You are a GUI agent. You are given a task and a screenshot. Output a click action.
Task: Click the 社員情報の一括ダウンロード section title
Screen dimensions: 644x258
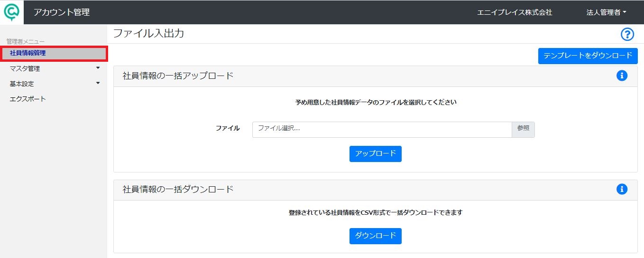(x=178, y=190)
